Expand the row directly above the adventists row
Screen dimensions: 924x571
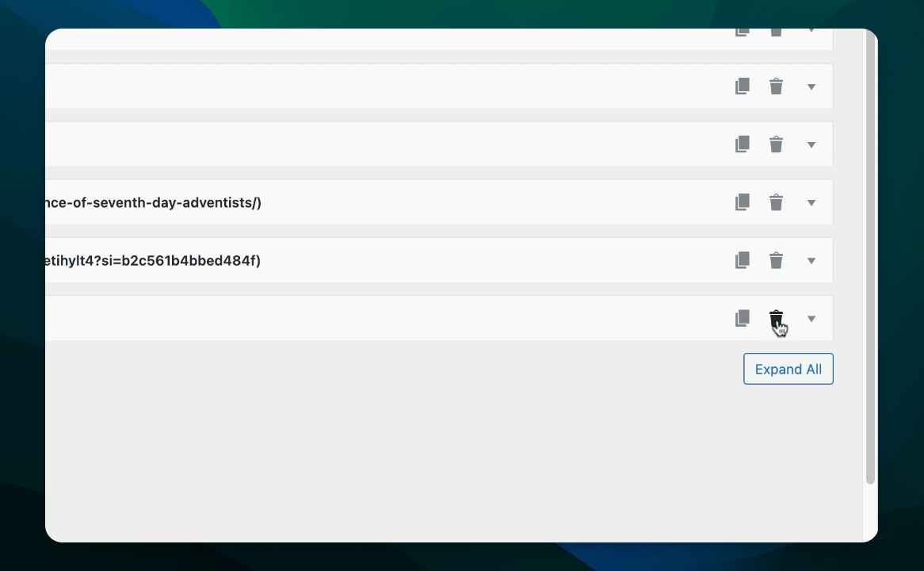point(811,145)
